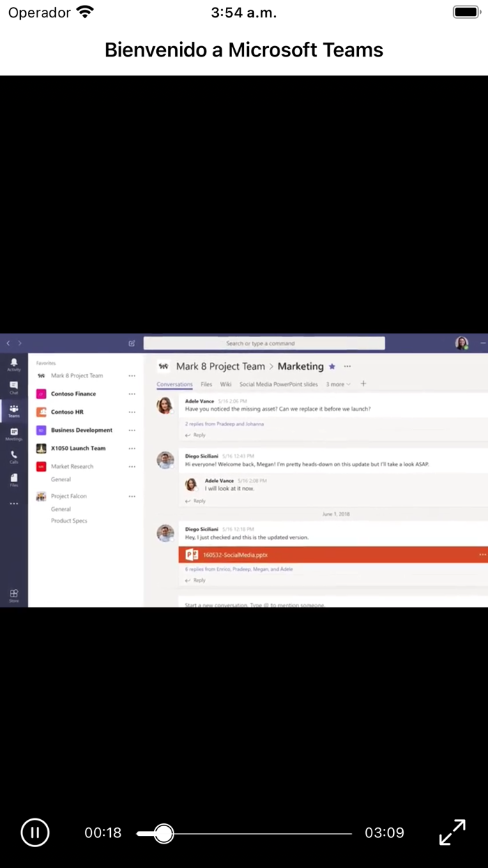Open Product Specs channel
This screenshot has height=868, width=488.
tap(69, 521)
